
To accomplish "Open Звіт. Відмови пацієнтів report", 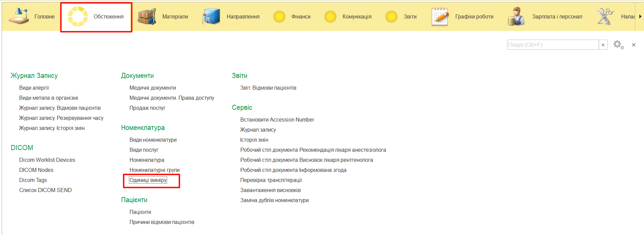I will 268,88.
